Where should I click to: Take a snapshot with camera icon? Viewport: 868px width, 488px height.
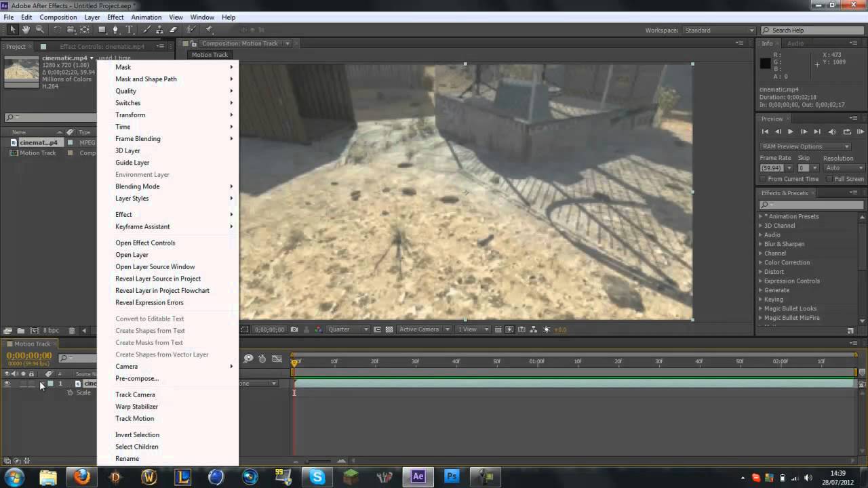(x=294, y=329)
